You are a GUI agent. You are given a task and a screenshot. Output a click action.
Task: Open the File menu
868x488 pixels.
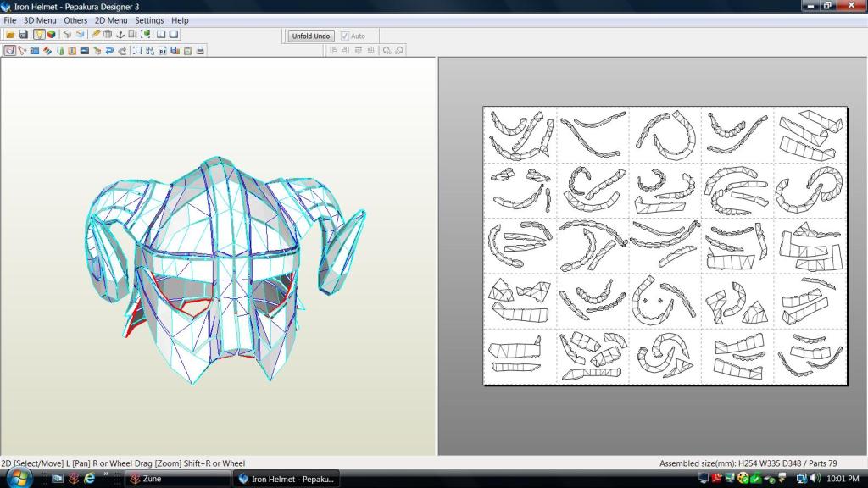click(10, 20)
